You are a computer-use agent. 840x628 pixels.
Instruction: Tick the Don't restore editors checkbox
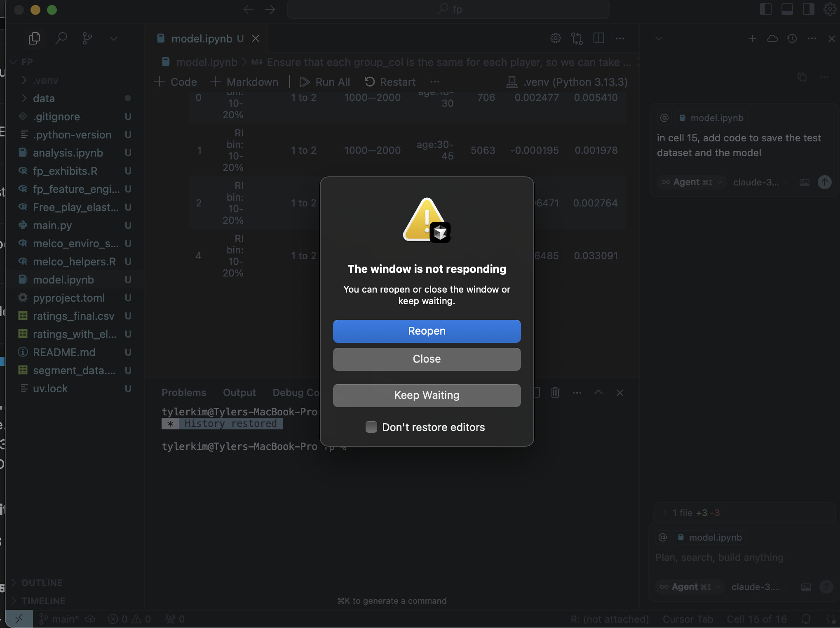[x=371, y=427]
